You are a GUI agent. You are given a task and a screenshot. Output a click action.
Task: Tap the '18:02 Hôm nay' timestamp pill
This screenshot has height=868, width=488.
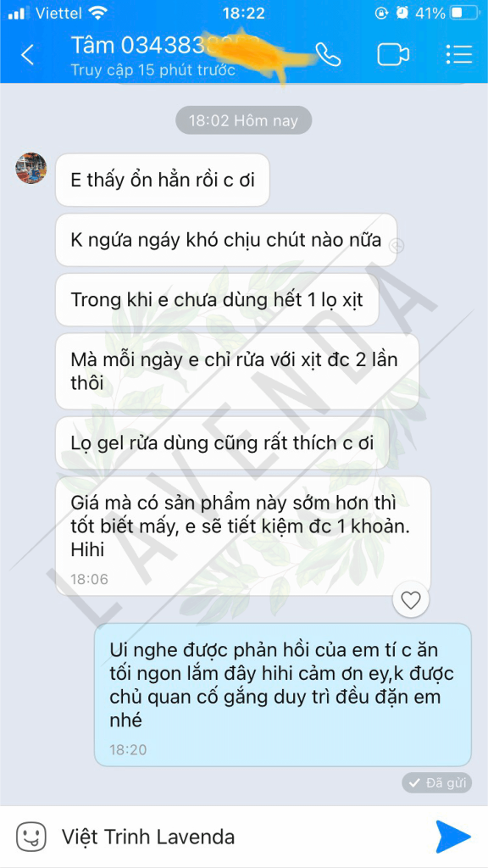[243, 120]
